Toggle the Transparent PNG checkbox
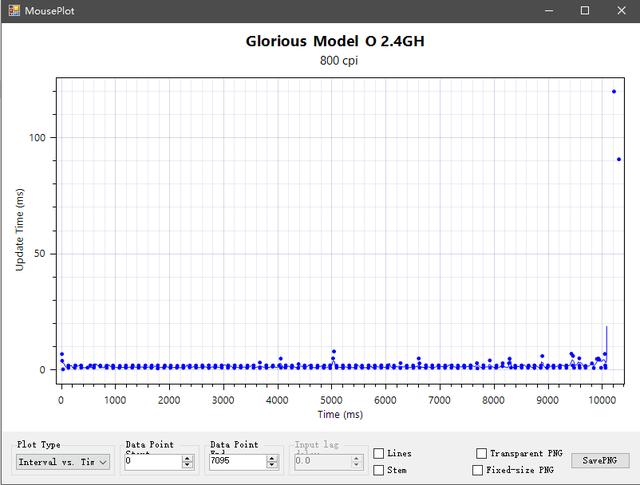 coord(481,453)
